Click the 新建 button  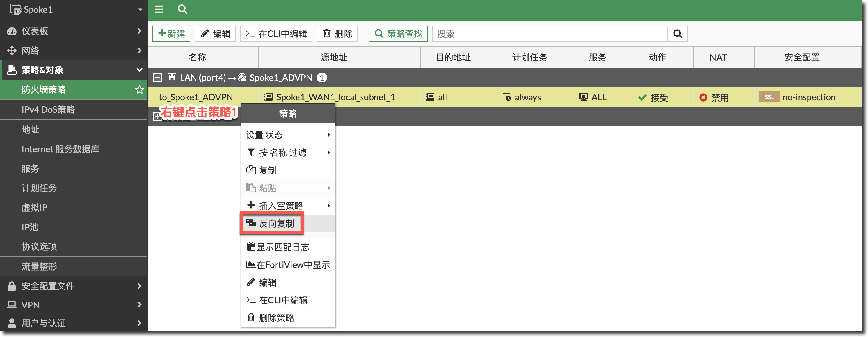[x=171, y=34]
